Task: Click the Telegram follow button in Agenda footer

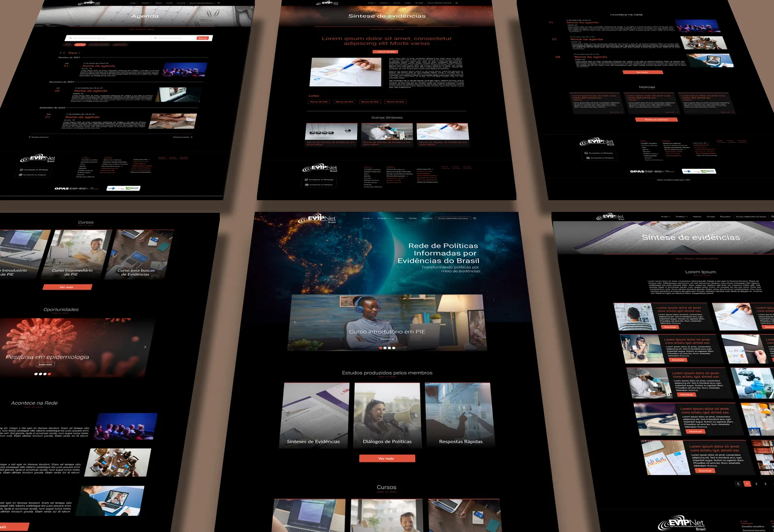Action: click(33, 175)
